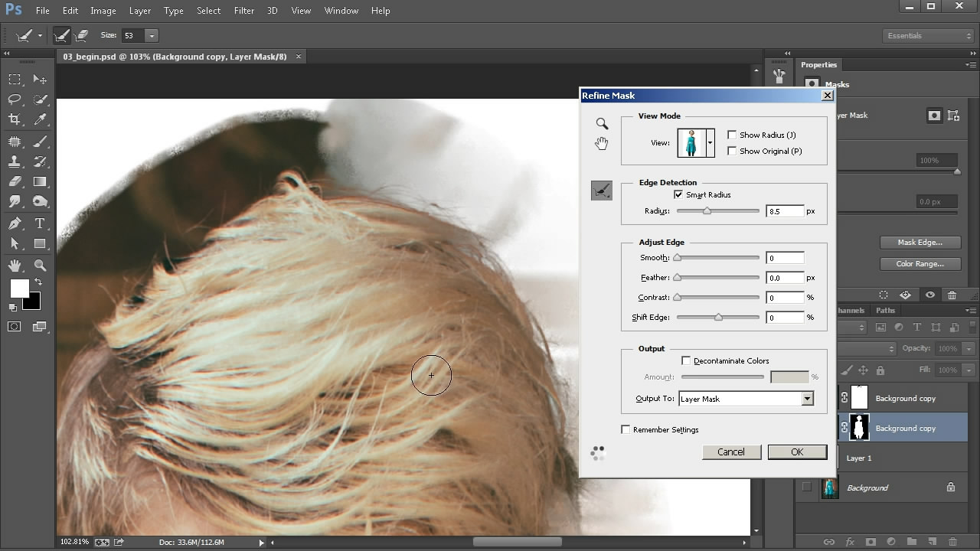The height and width of the screenshot is (551, 980).
Task: Select the Lasso tool in the toolbox
Action: (x=15, y=99)
